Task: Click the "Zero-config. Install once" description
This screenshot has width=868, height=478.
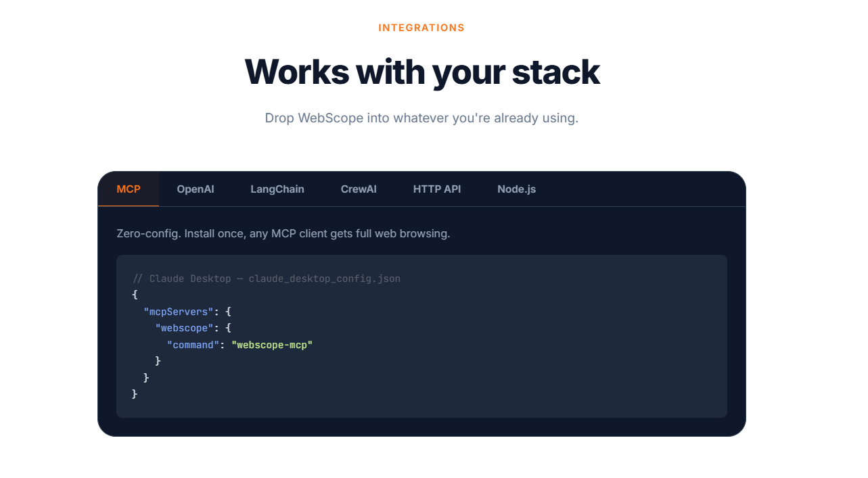Action: [x=283, y=234]
